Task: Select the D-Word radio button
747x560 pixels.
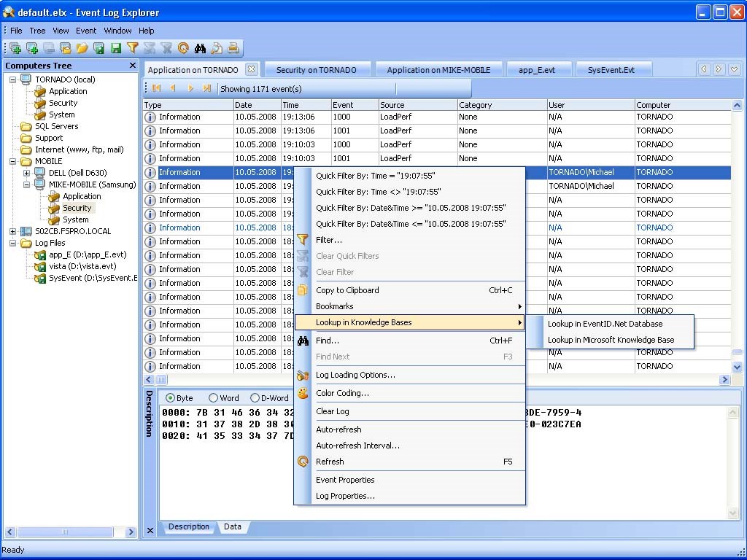Action: 255,398
